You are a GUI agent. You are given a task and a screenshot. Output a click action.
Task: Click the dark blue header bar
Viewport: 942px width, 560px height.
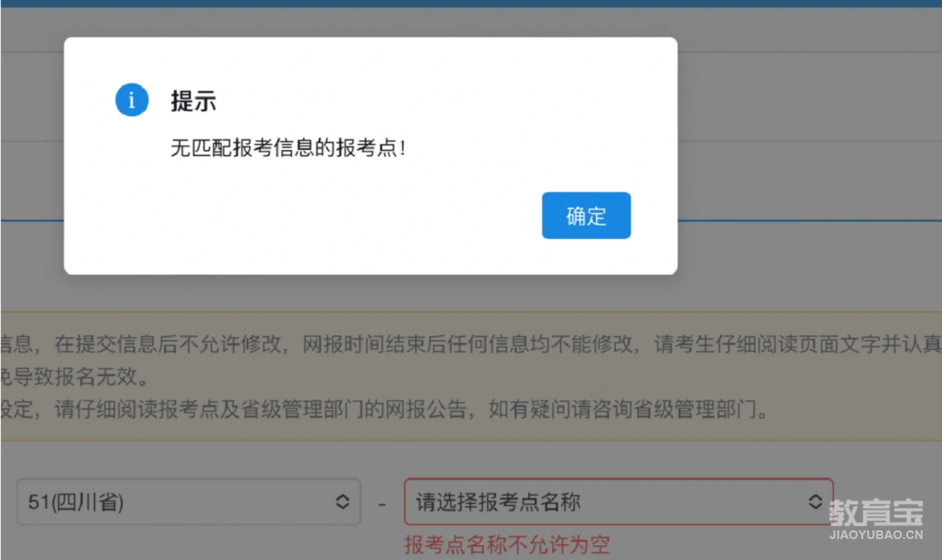tap(471, 3)
